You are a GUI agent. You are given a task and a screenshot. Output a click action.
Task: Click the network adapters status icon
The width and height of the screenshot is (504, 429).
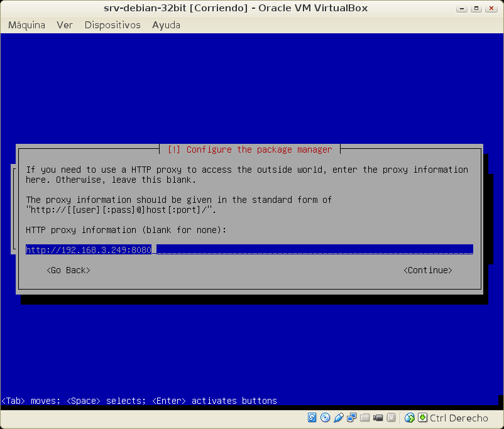[352, 418]
